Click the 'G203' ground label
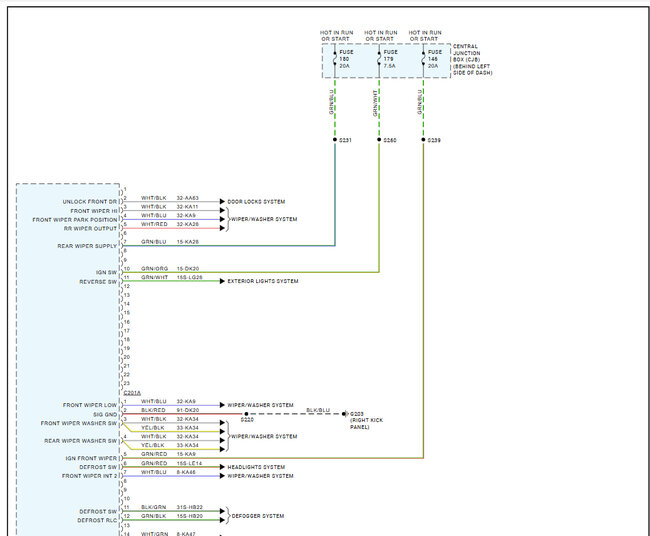Viewport: 650px width, 536px height. 357,414
